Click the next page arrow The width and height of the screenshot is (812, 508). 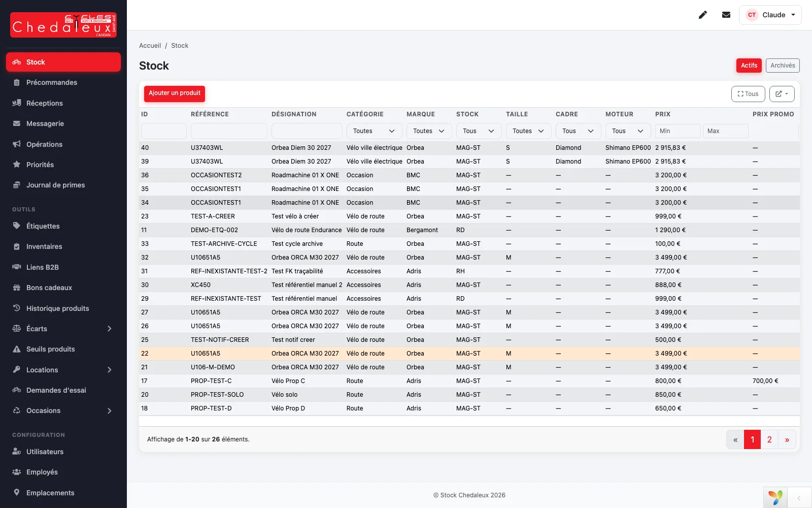point(787,440)
